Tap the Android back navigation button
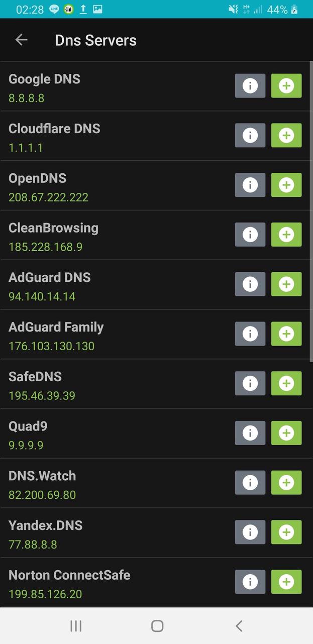 coord(239,626)
